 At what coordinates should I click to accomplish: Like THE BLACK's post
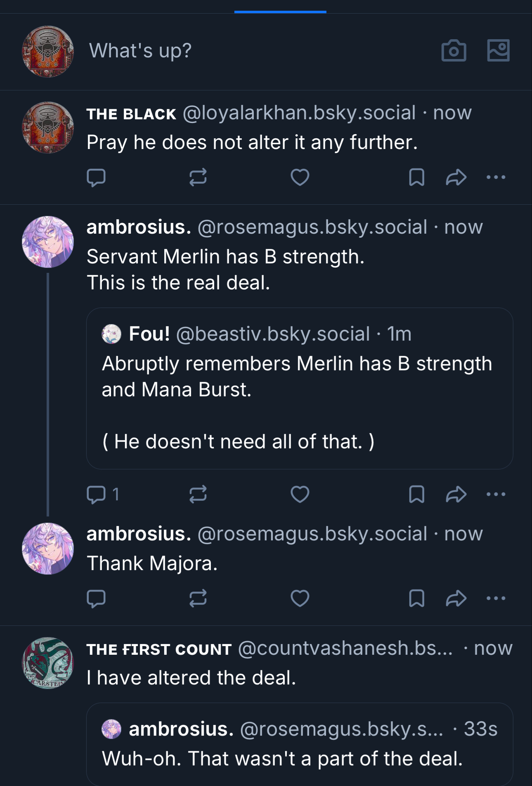tap(300, 178)
